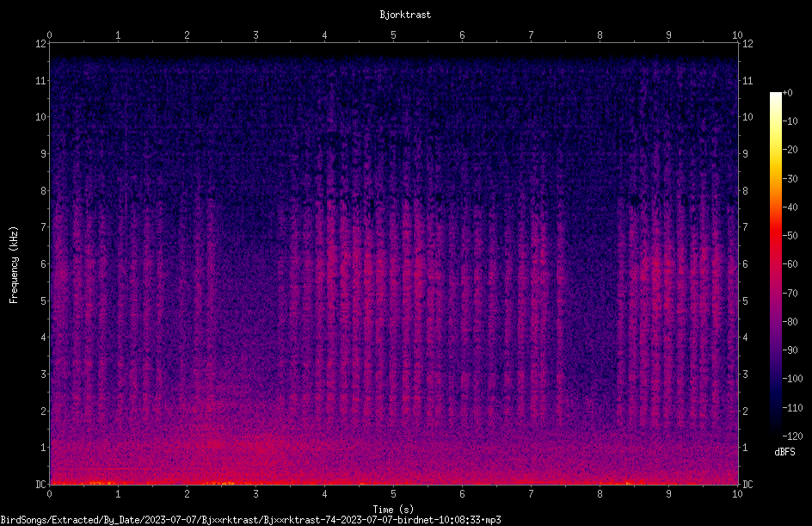The image size is (812, 526).
Task: Click the 3 kHz label on right axis
Action: pos(745,374)
